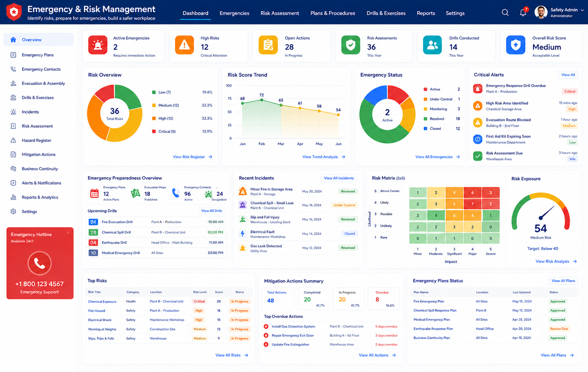Click the Critical (5) red legend swatch
This screenshot has width=588, height=372.
pyautogui.click(x=154, y=131)
